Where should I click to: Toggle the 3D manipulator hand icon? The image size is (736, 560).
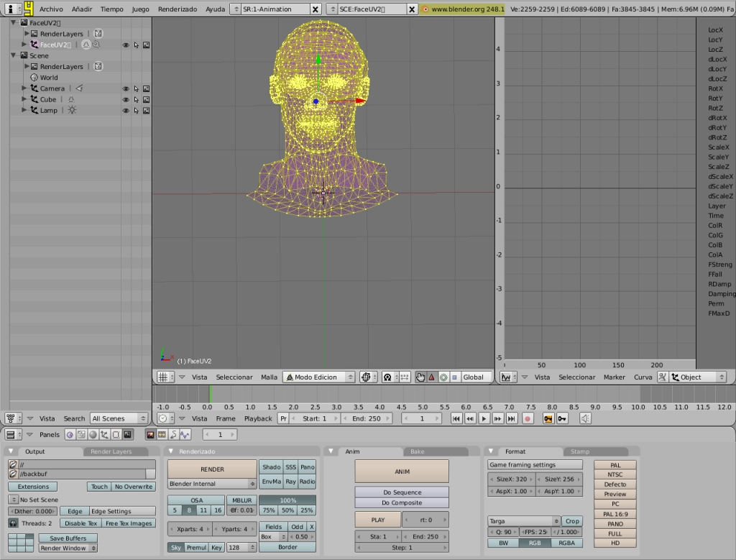pos(421,377)
